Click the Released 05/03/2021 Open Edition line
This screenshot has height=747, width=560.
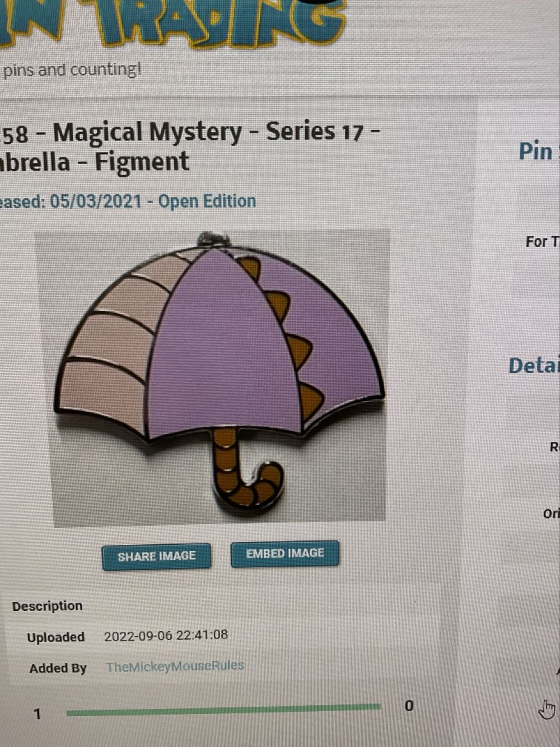(128, 202)
